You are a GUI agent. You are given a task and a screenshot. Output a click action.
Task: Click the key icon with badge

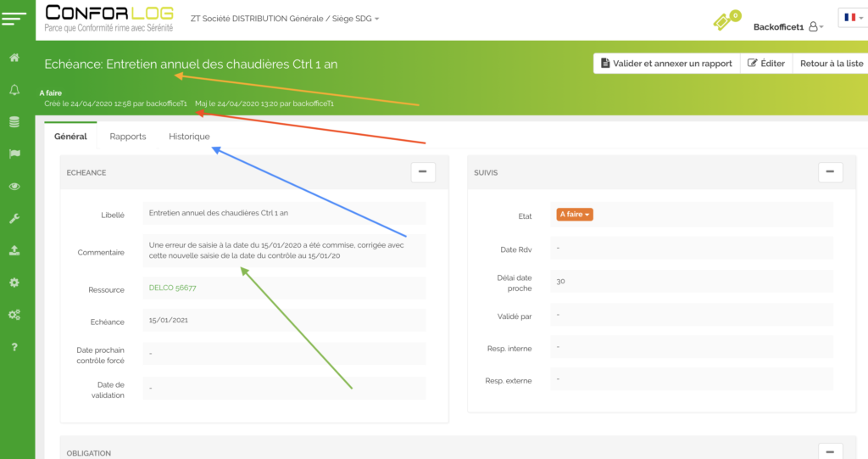[726, 21]
